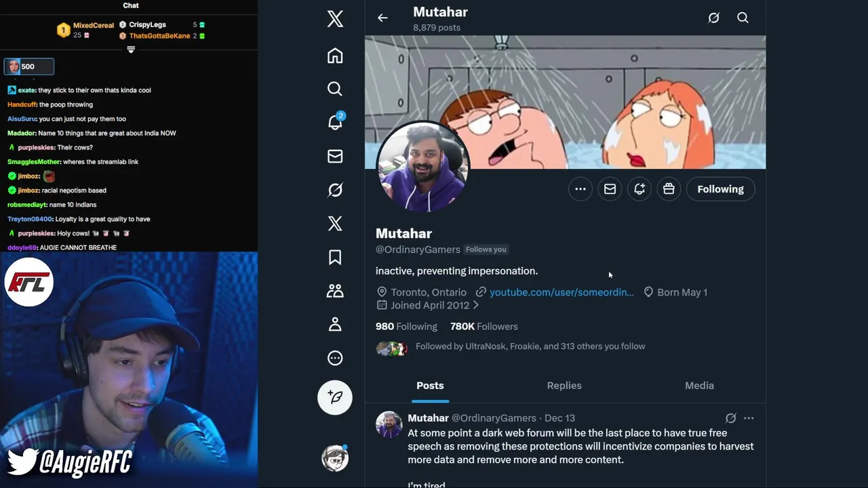Click the compose post feather button
Image resolution: width=868 pixels, height=488 pixels.
pyautogui.click(x=335, y=397)
